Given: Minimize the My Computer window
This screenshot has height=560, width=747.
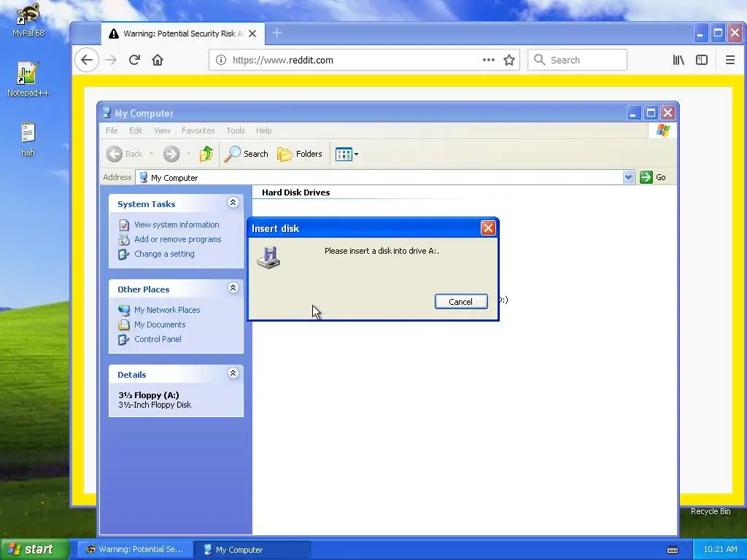Looking at the screenshot, I should [x=633, y=113].
